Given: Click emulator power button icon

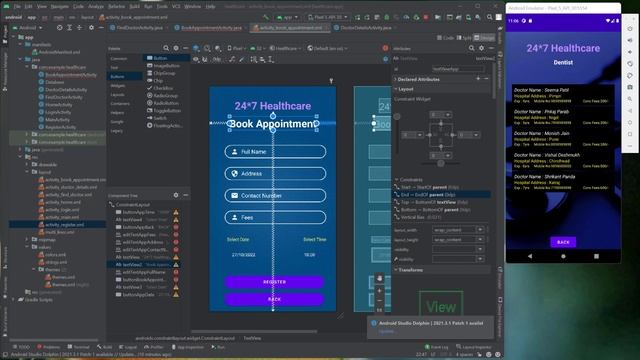Looking at the screenshot, I should pyautogui.click(x=630, y=29).
